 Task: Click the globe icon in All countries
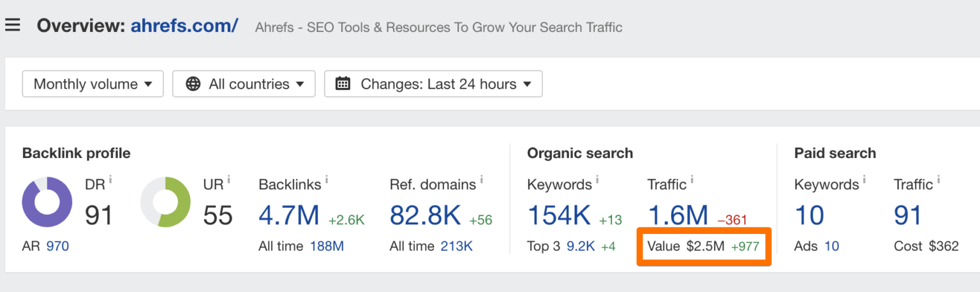pyautogui.click(x=193, y=84)
